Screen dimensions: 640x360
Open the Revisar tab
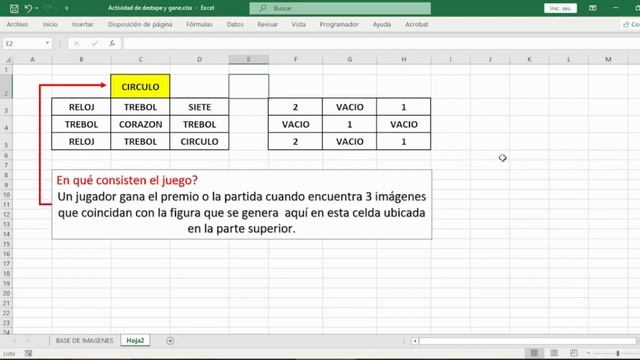267,24
